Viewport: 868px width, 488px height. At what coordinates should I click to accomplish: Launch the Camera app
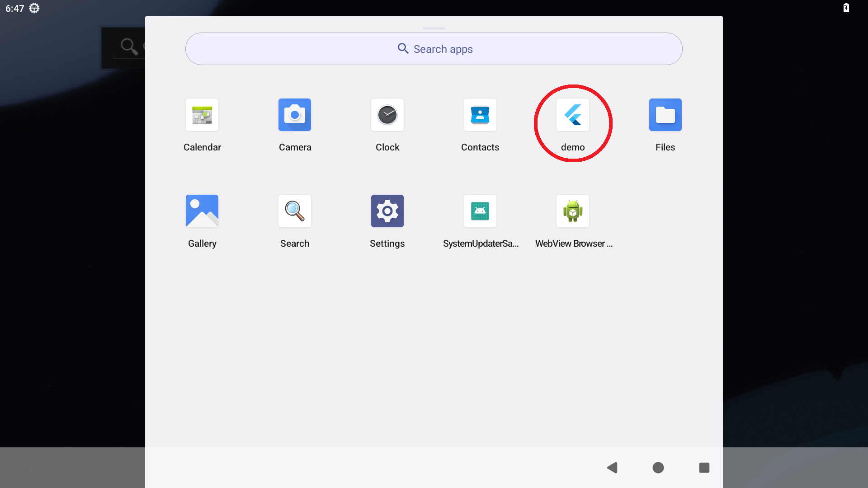295,115
